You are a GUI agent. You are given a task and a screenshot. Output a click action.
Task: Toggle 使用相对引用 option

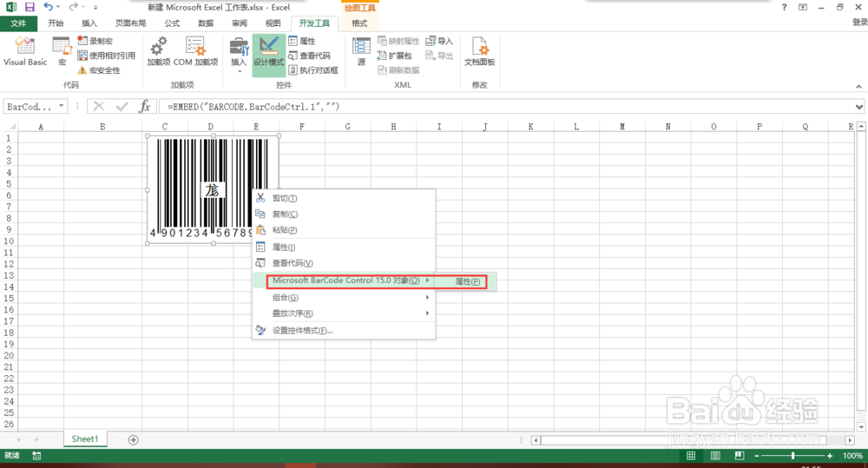106,56
